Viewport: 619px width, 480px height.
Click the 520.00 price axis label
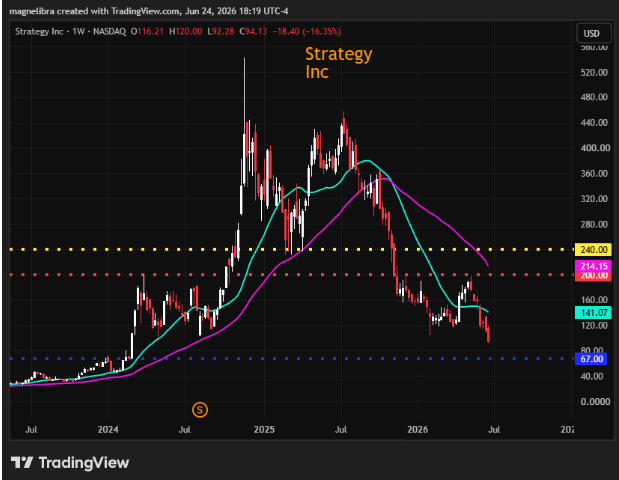tap(594, 73)
